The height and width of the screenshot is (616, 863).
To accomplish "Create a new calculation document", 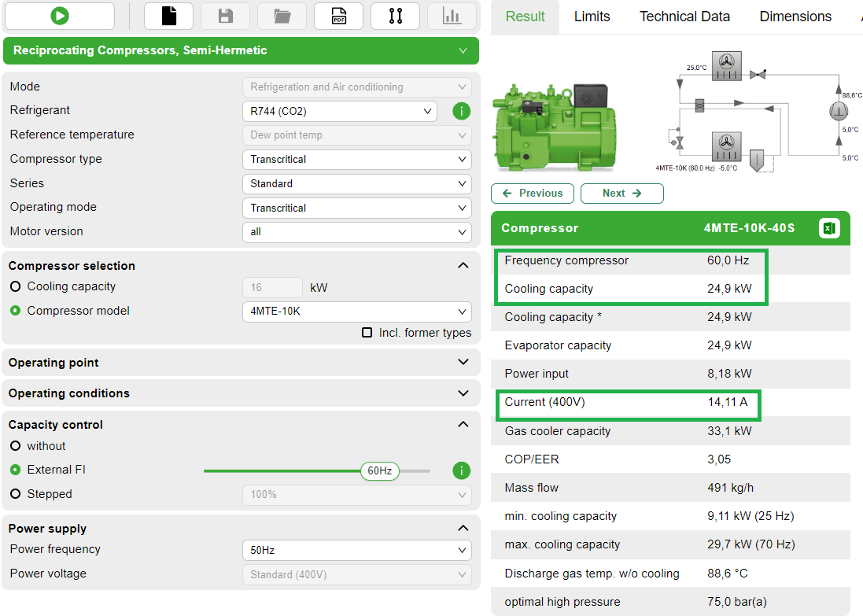I will tap(168, 16).
